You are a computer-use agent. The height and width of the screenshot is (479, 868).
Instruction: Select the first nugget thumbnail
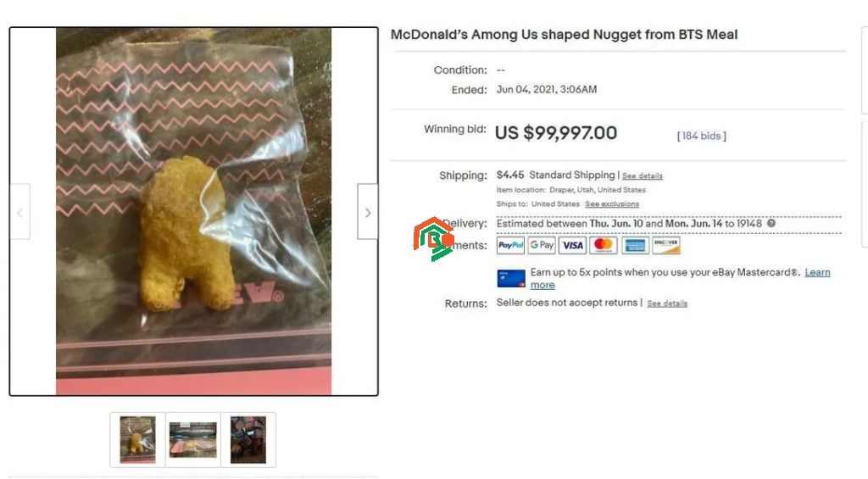(138, 440)
